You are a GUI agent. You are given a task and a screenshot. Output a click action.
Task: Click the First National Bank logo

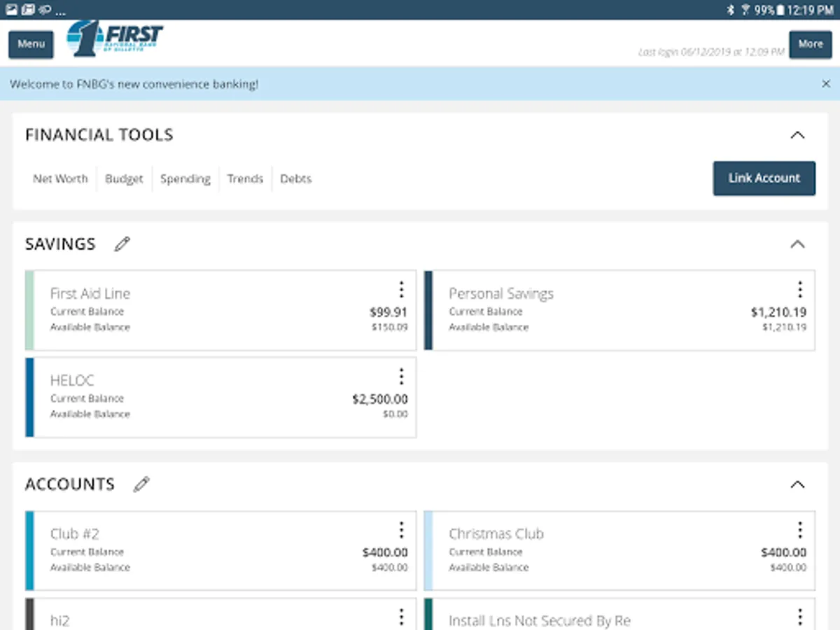tap(115, 38)
